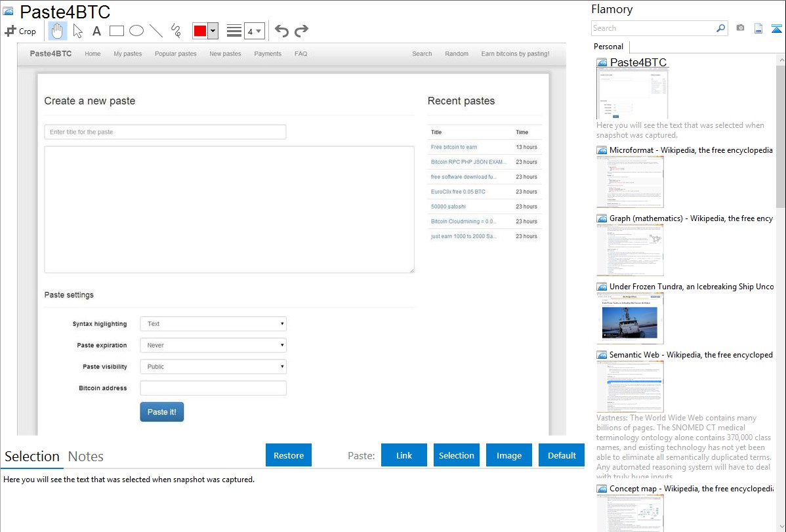This screenshot has width=786, height=532.
Task: Select the freehand scribble tool
Action: 176,31
